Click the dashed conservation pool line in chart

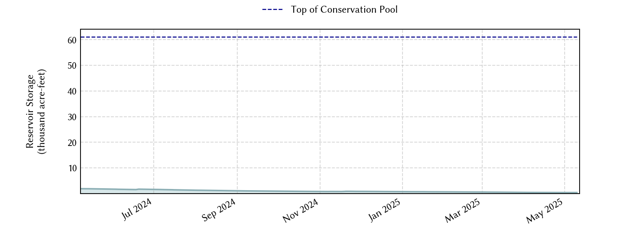329,37
